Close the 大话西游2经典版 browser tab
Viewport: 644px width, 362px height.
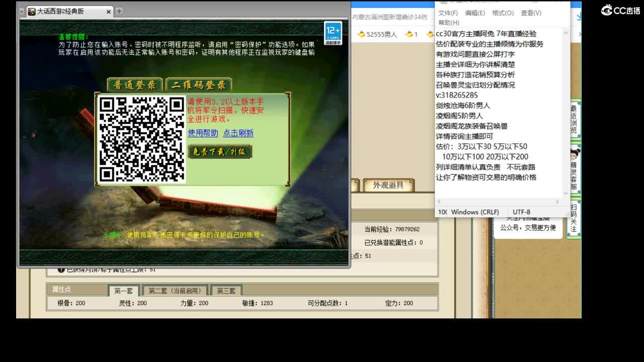109,12
